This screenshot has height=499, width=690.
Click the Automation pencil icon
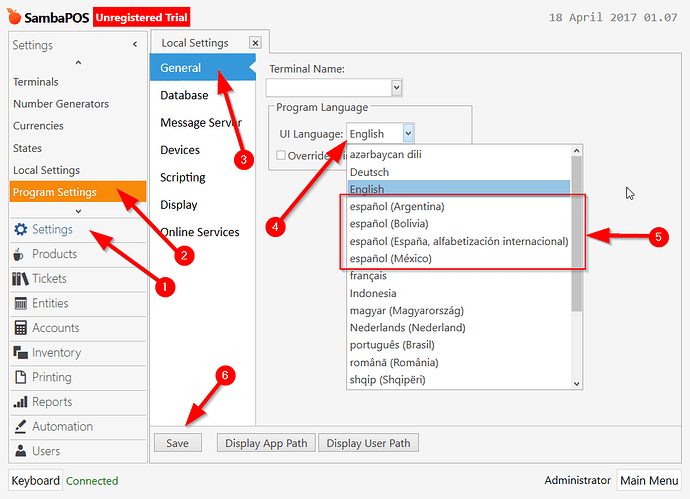(x=20, y=426)
